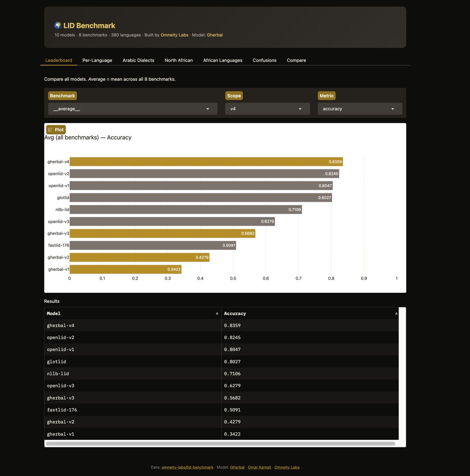Viewport: 470px width, 476px height.
Task: Click the chart title Avg (all benchmarks) — Accuracy
Action: point(88,138)
